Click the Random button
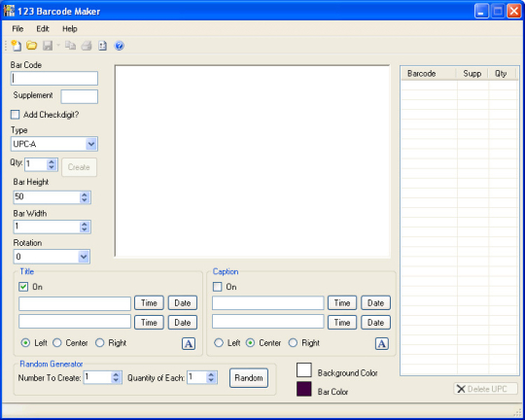 click(x=249, y=378)
